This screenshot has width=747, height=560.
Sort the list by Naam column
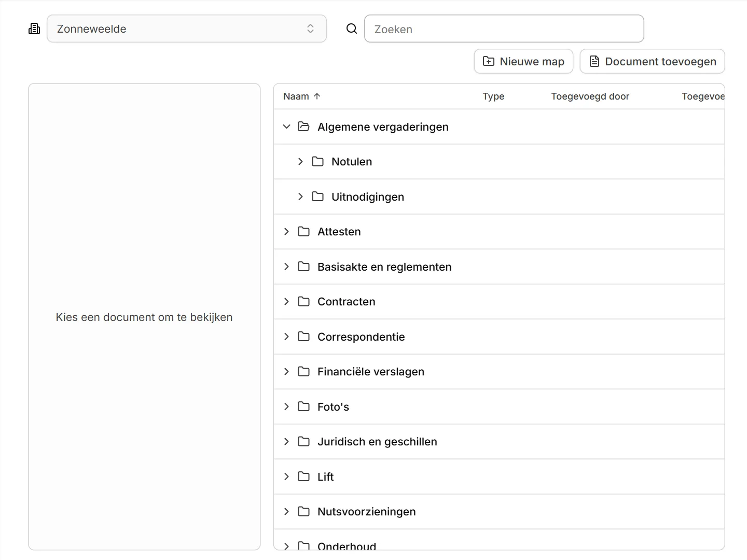[302, 96]
